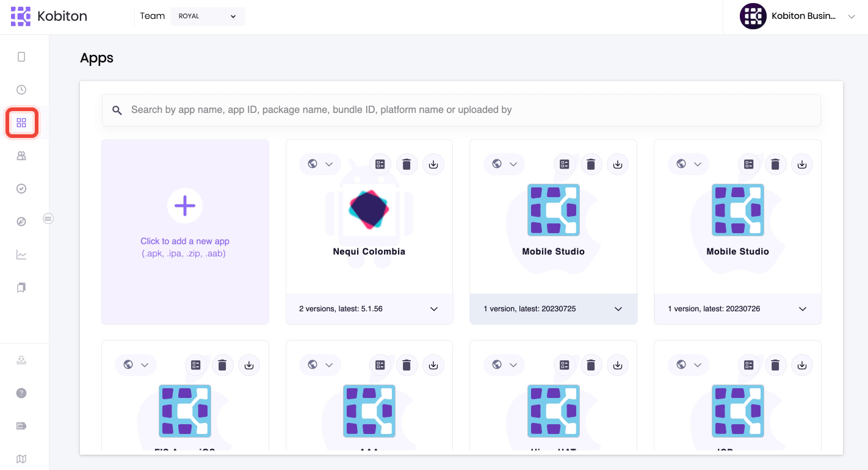The image size is (868, 470).
Task: Click the download icon on the card below the add-app tile
Action: 249,365
